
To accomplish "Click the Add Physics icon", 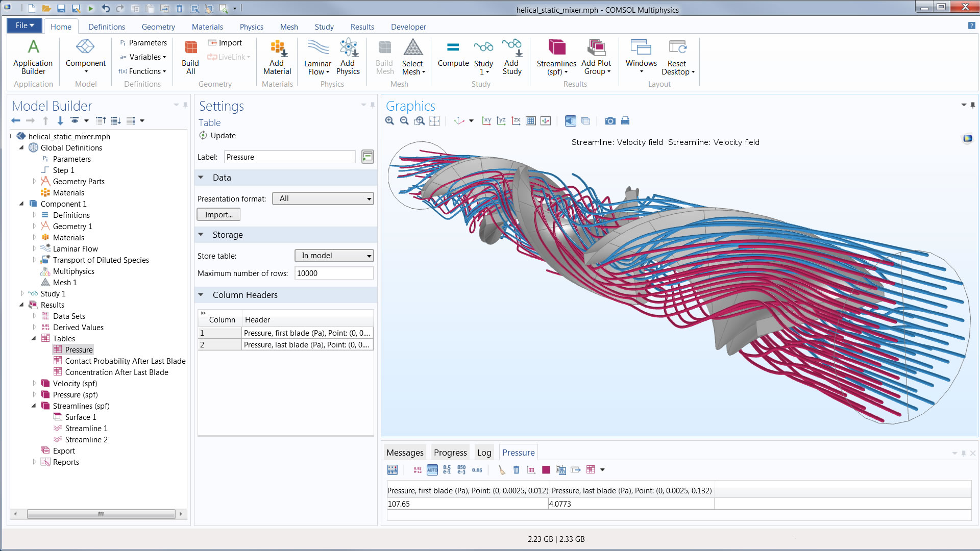I will pos(348,57).
